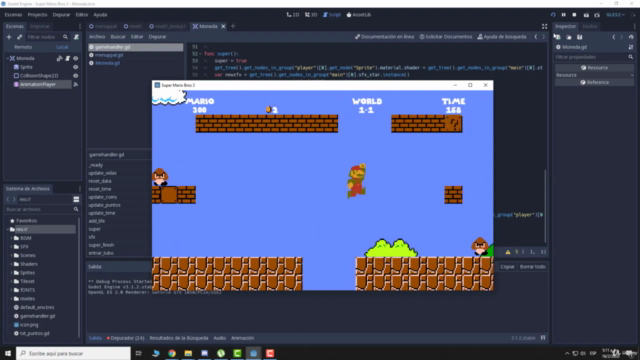The height and width of the screenshot is (360, 640).
Task: Close the Moneda scene tab
Action: click(223, 26)
